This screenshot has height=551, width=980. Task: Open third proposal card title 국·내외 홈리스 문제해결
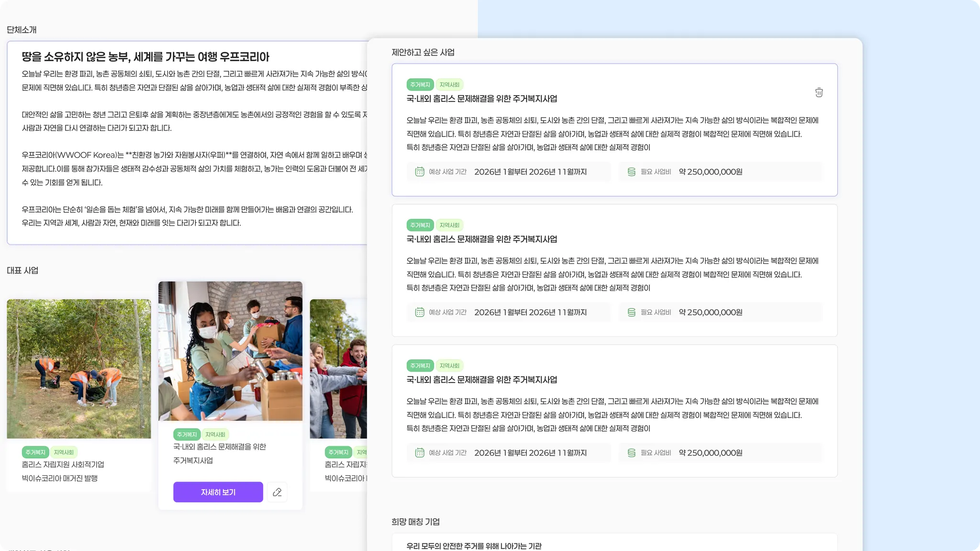(x=481, y=380)
